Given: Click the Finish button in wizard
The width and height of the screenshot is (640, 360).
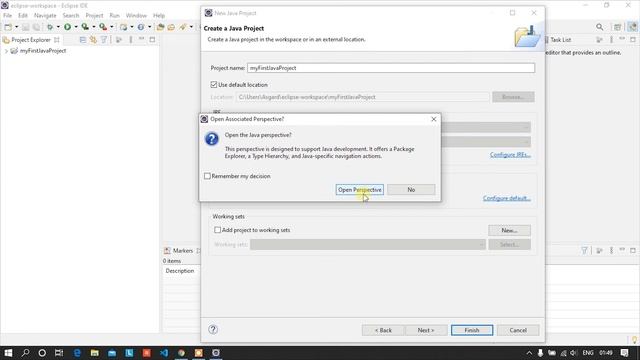Looking at the screenshot, I should coord(472,330).
